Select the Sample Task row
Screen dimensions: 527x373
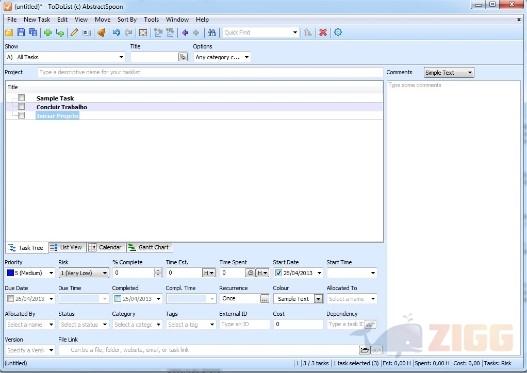pyautogui.click(x=194, y=98)
